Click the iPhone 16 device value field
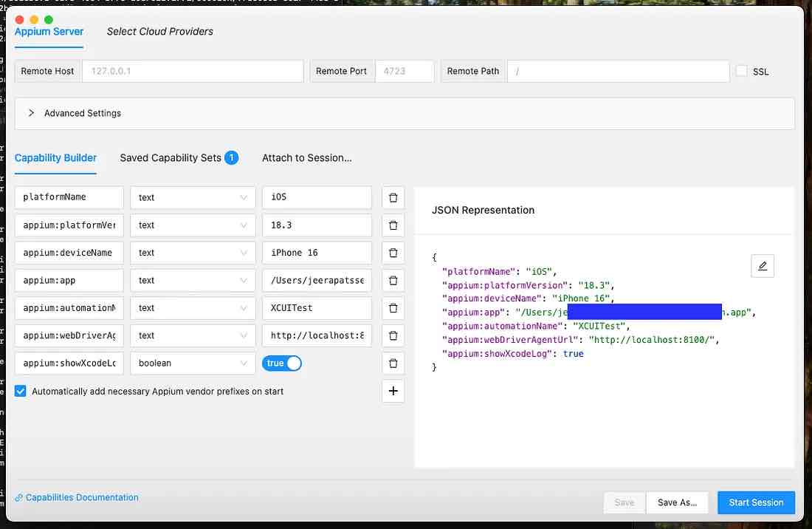The image size is (812, 529). (x=317, y=253)
